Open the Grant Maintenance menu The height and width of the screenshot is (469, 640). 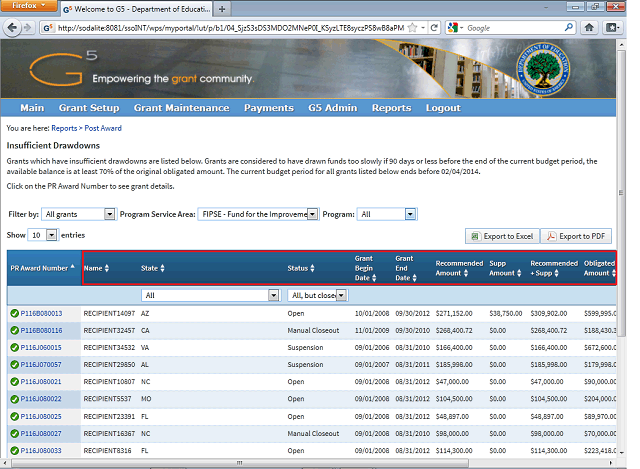coord(182,108)
